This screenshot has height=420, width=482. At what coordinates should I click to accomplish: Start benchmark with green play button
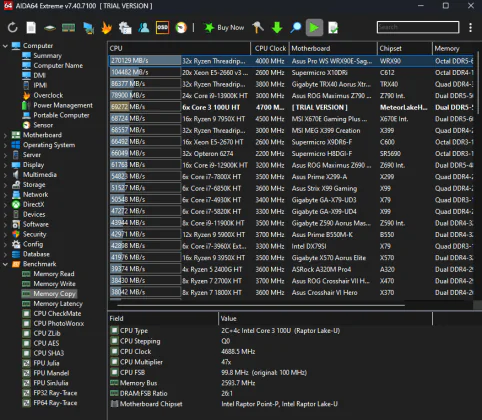tap(314, 28)
